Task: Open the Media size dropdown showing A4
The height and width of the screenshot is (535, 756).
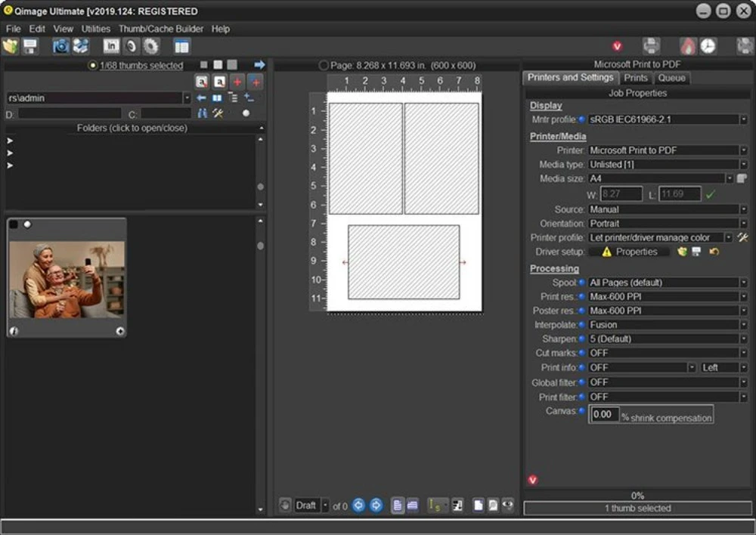Action: point(730,179)
